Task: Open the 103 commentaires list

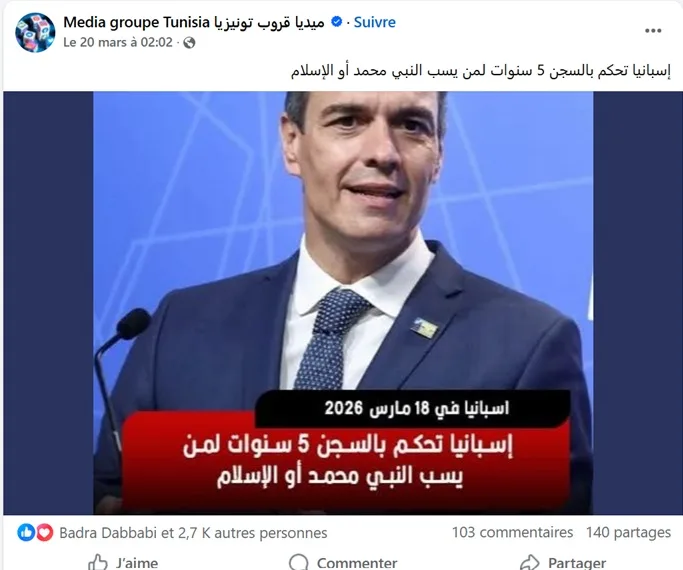Action: click(x=512, y=533)
